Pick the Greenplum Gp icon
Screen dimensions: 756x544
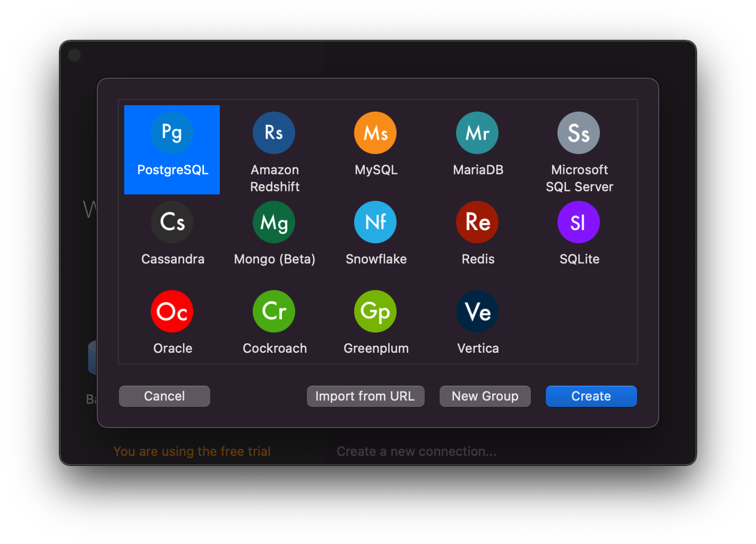tap(375, 311)
